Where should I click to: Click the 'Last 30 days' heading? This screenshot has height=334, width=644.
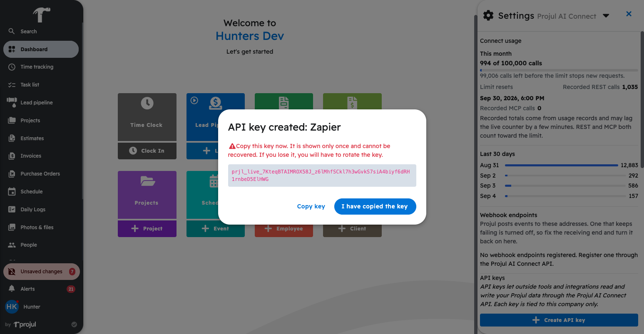pos(497,154)
